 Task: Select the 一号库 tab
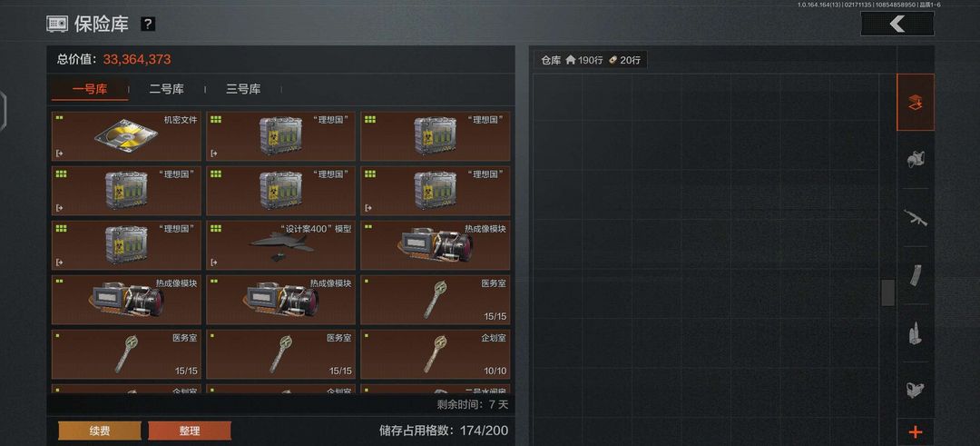(90, 89)
